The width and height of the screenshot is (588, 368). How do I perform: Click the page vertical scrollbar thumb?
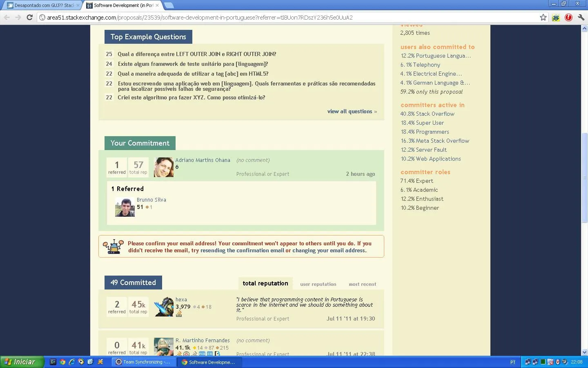click(584, 177)
